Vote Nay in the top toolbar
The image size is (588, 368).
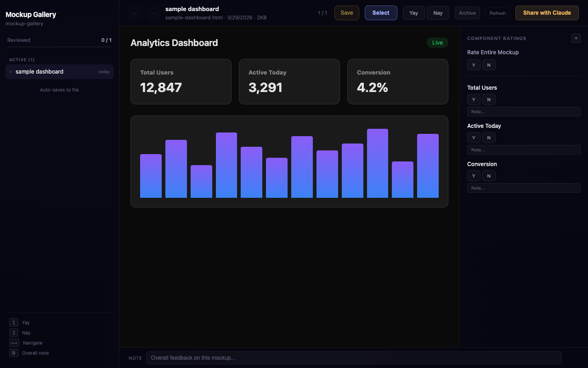[x=438, y=13]
